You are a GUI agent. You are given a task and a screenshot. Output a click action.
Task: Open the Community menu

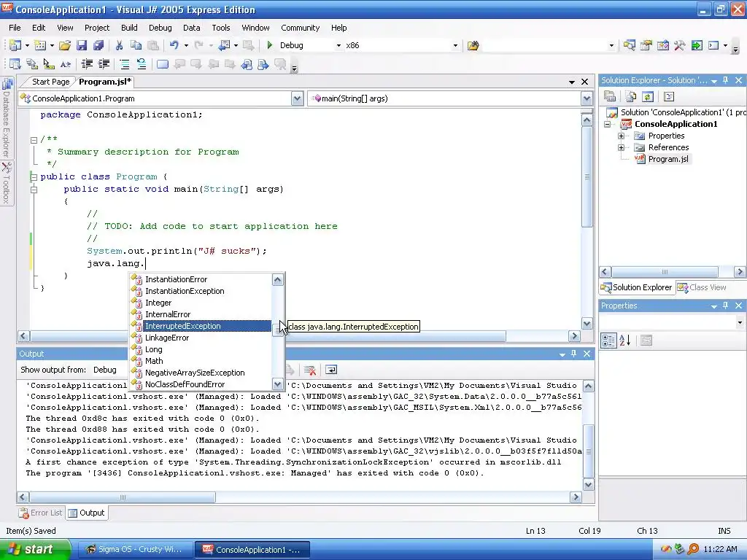[300, 28]
